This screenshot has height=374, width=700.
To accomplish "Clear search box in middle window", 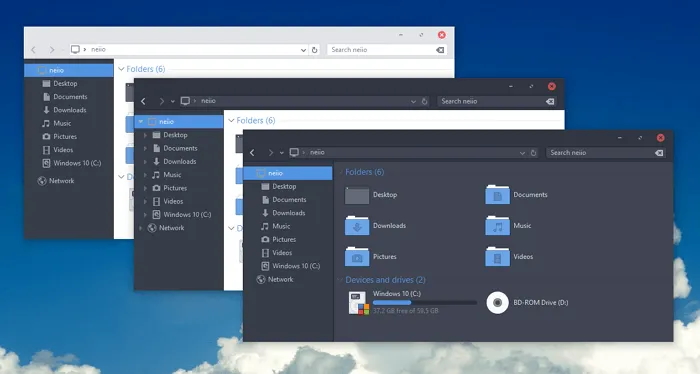I will [550, 101].
